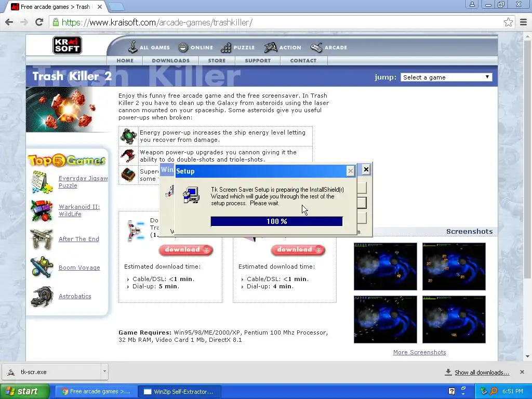
Task: Click the Setup dialog title bar
Action: click(x=264, y=171)
